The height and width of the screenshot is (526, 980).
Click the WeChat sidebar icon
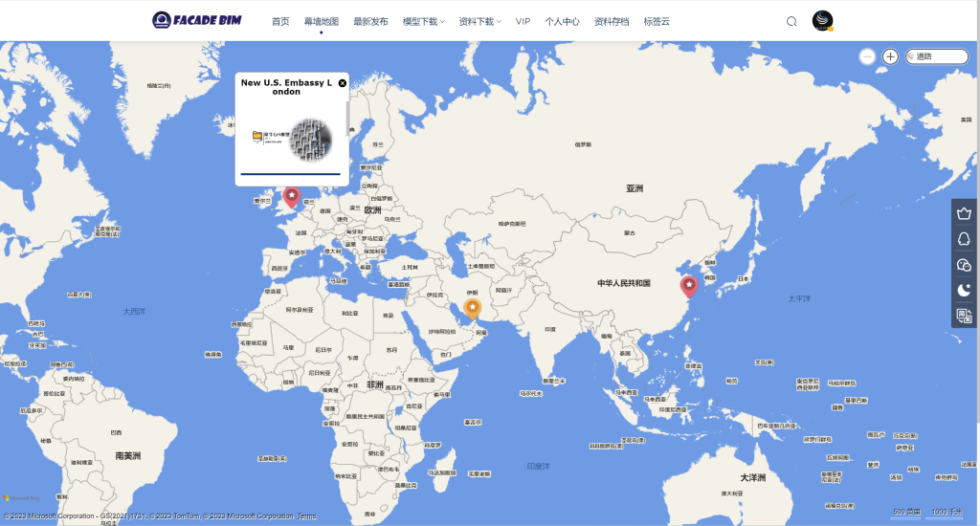tap(964, 265)
